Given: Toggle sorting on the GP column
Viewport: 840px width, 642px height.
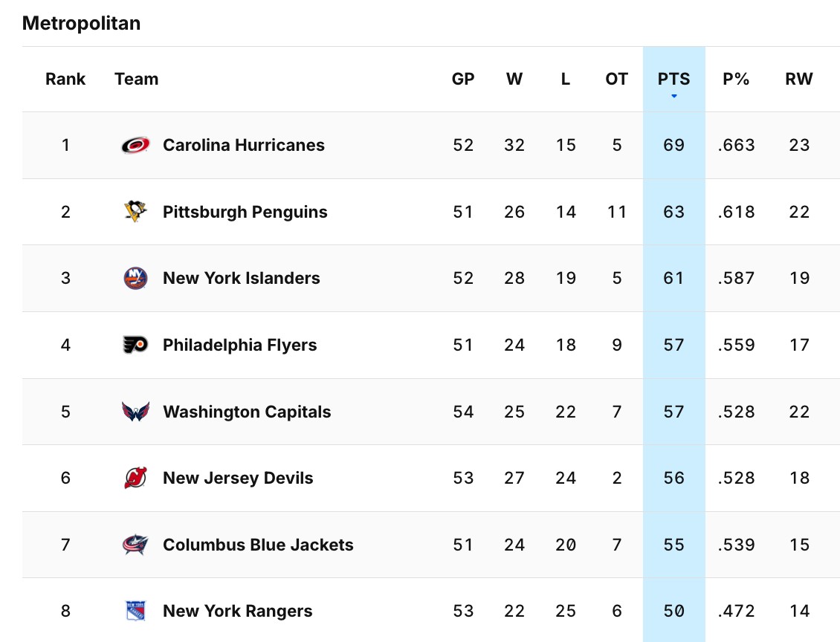Looking at the screenshot, I should pos(463,79).
